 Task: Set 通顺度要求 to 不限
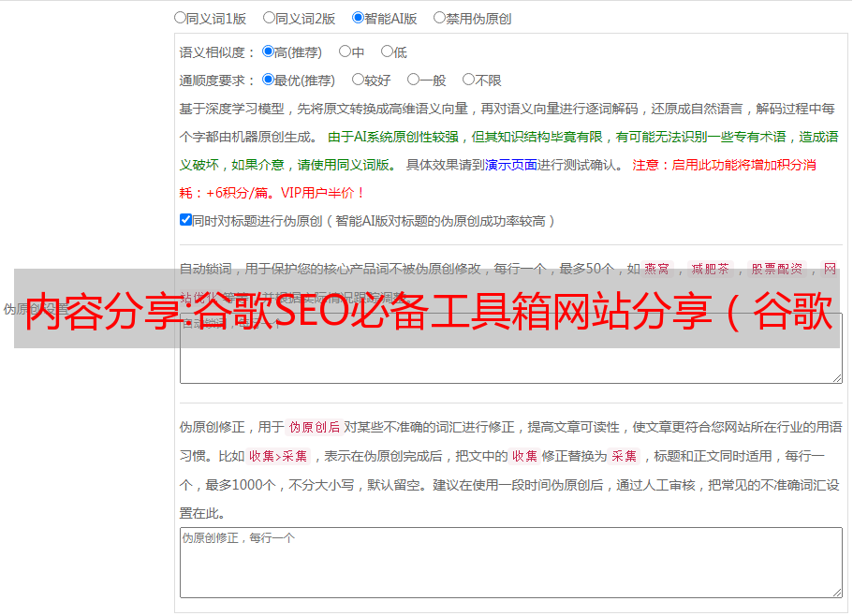point(468,80)
